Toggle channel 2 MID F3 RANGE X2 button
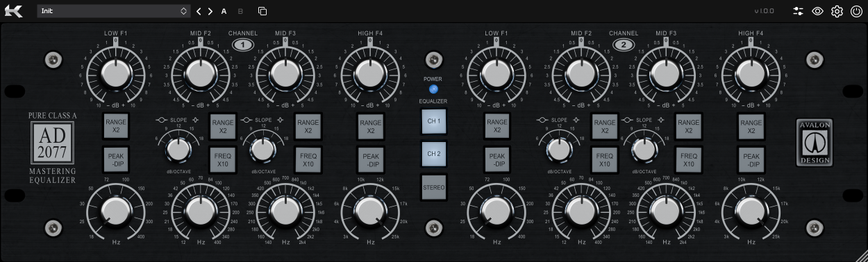 coord(689,127)
